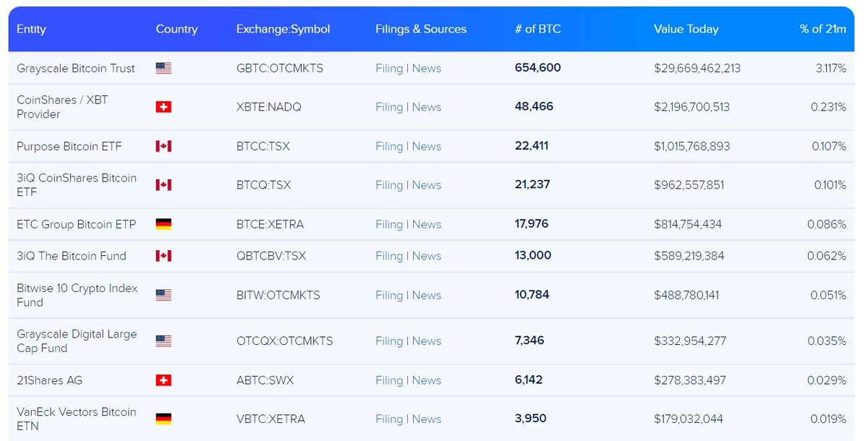Screen dimensions: 868x441
Task: Click the Country column header
Action: click(176, 29)
